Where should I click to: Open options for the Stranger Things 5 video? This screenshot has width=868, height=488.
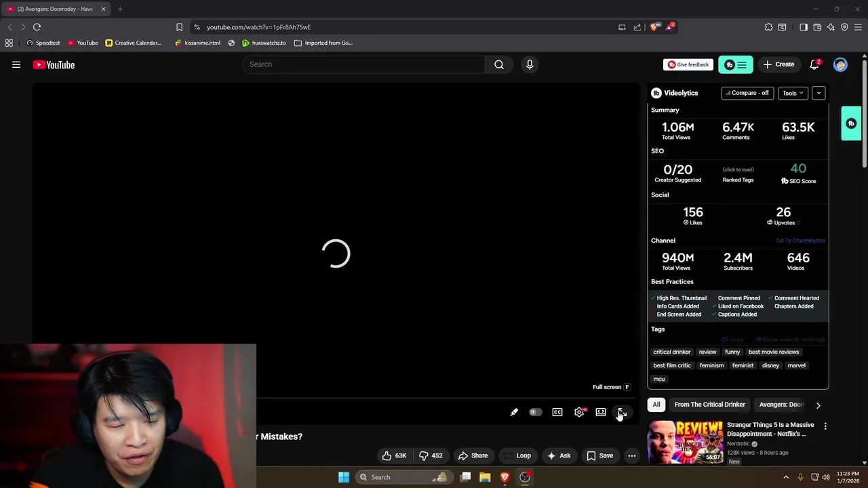[x=825, y=426]
